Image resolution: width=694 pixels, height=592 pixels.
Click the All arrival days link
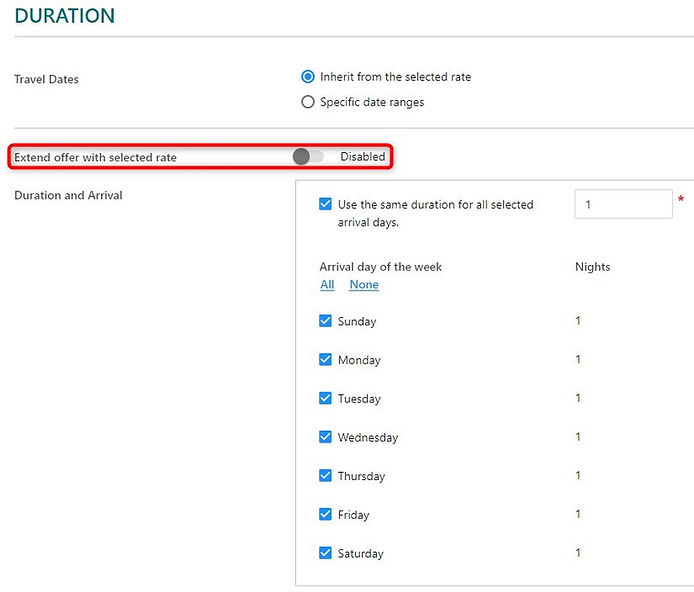click(x=327, y=285)
